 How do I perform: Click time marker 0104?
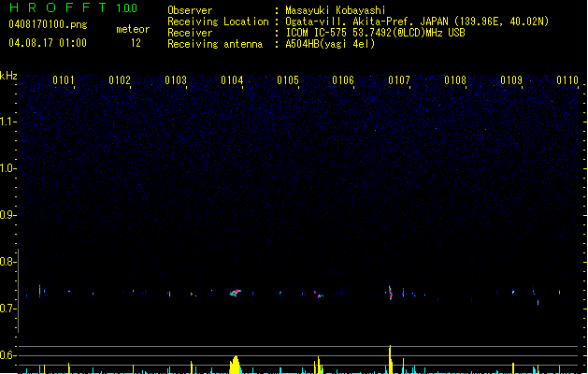(x=232, y=80)
